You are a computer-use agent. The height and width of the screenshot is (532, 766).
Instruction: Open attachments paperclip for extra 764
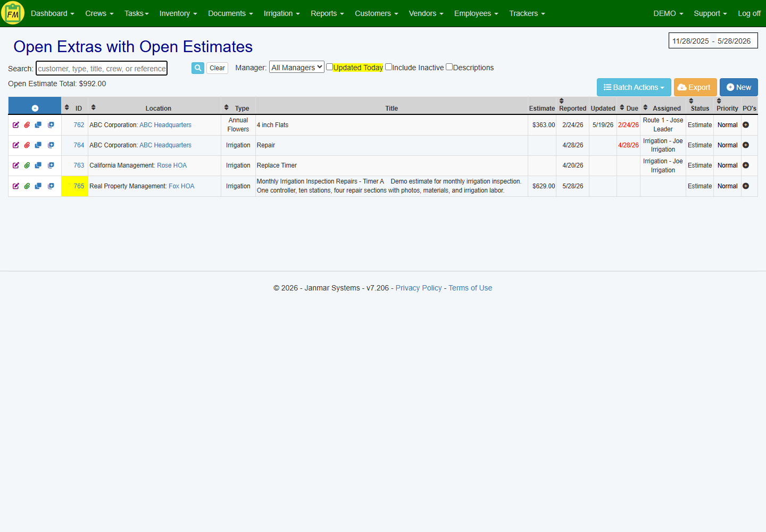[27, 145]
